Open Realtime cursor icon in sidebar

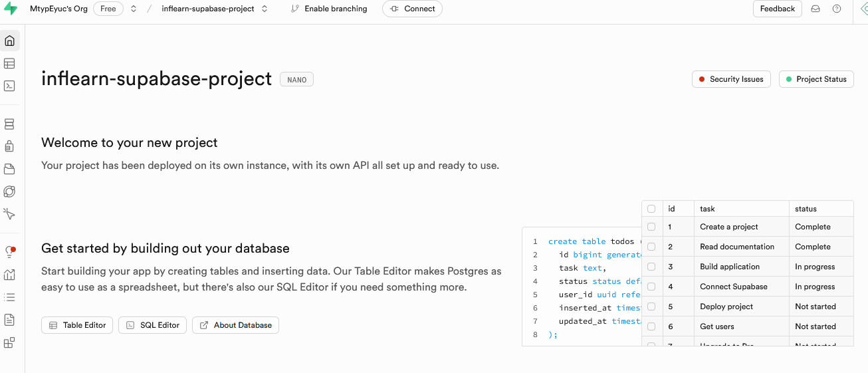[9, 214]
